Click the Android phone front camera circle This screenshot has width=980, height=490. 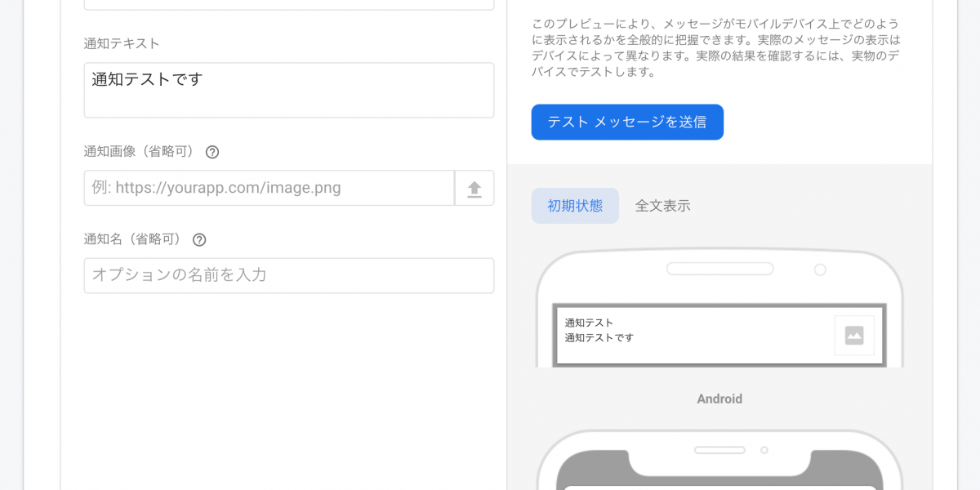coord(820,269)
